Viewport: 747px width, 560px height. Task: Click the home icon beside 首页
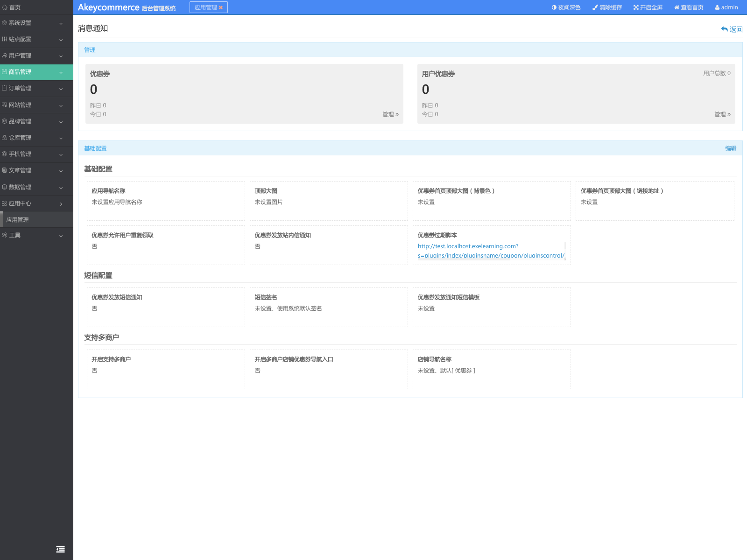coord(5,7)
